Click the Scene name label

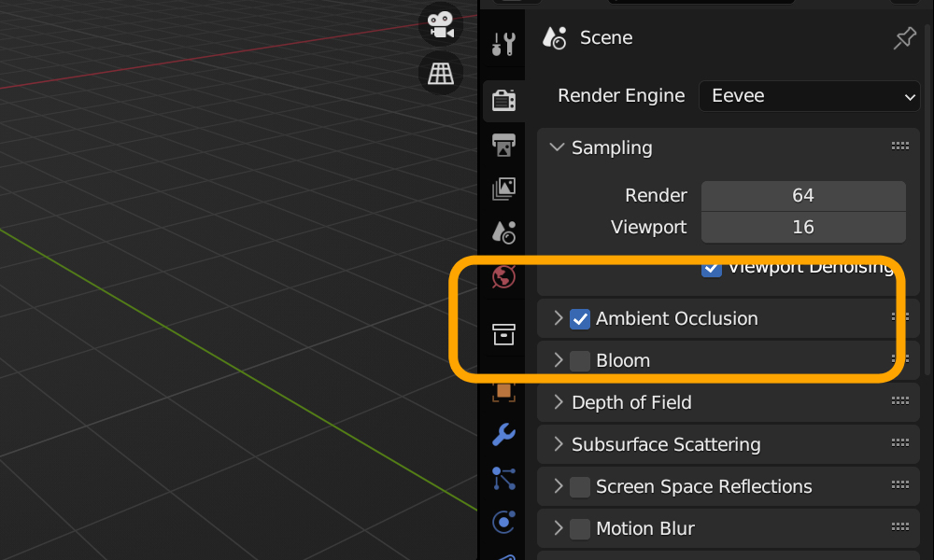(606, 38)
